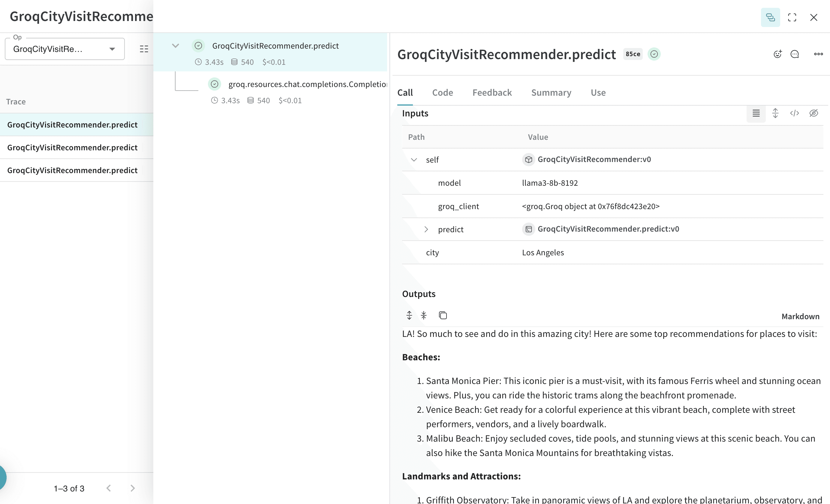Expand the predict input row
830x504 pixels.
[x=426, y=229]
